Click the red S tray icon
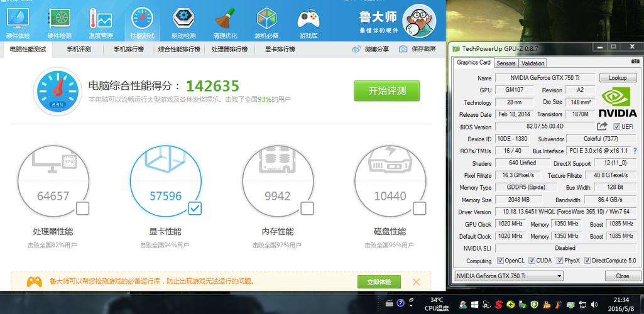 point(499,305)
